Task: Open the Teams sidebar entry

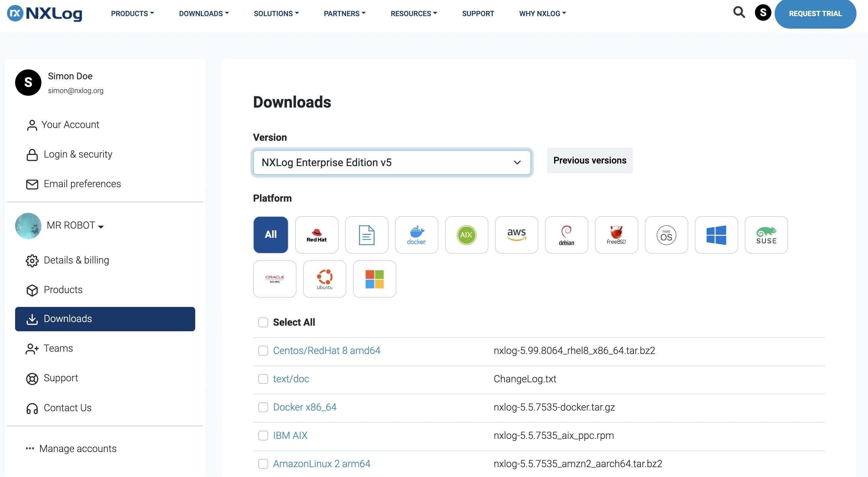Action: point(58,348)
